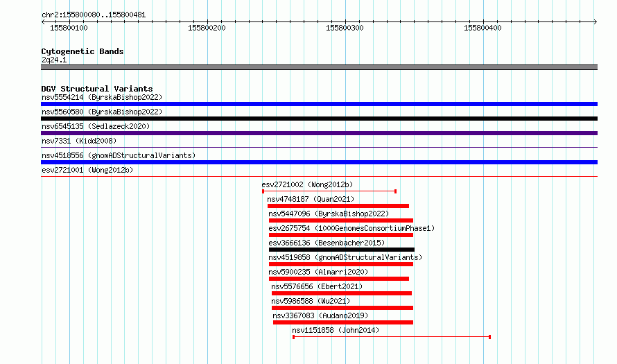617x364 pixels.
Task: Select esv3666136 (Besenbacher2015) label
Action: coord(327,243)
